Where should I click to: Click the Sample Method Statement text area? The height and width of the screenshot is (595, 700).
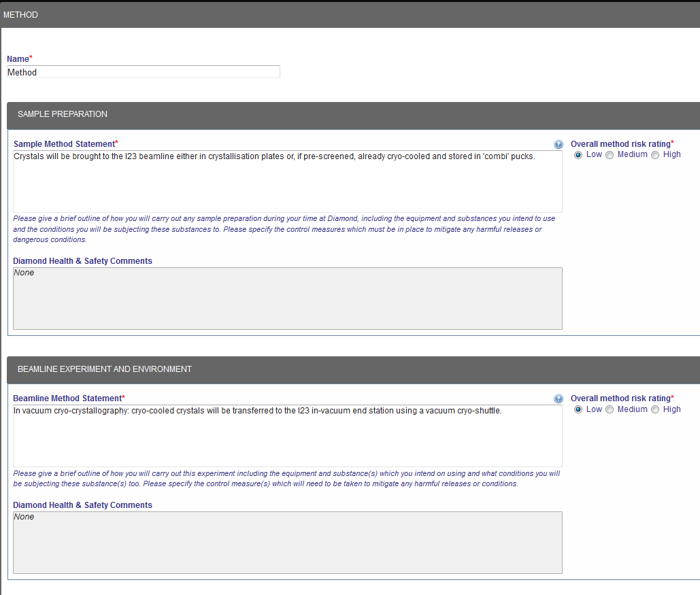click(x=287, y=180)
